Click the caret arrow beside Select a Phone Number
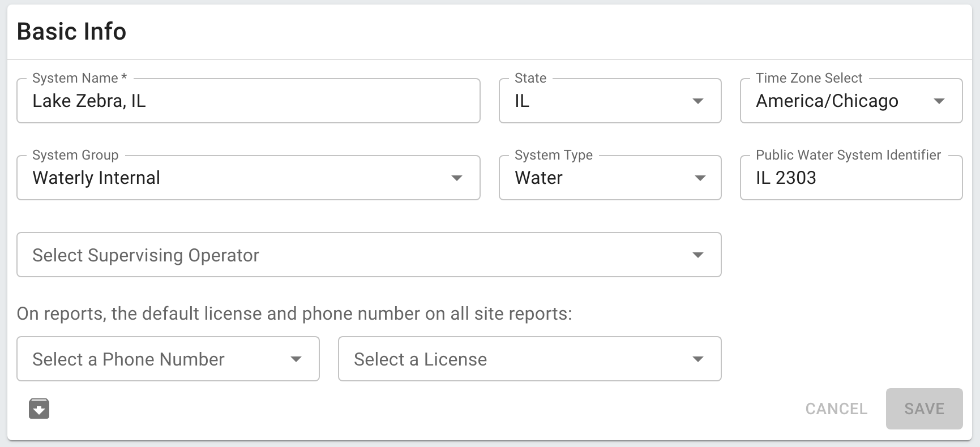Image resolution: width=980 pixels, height=447 pixels. pos(296,359)
